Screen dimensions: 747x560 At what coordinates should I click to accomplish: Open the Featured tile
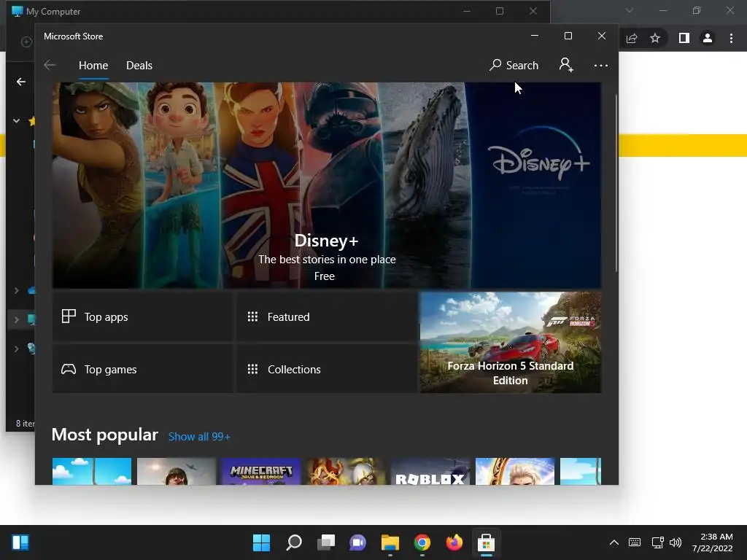[x=327, y=316]
